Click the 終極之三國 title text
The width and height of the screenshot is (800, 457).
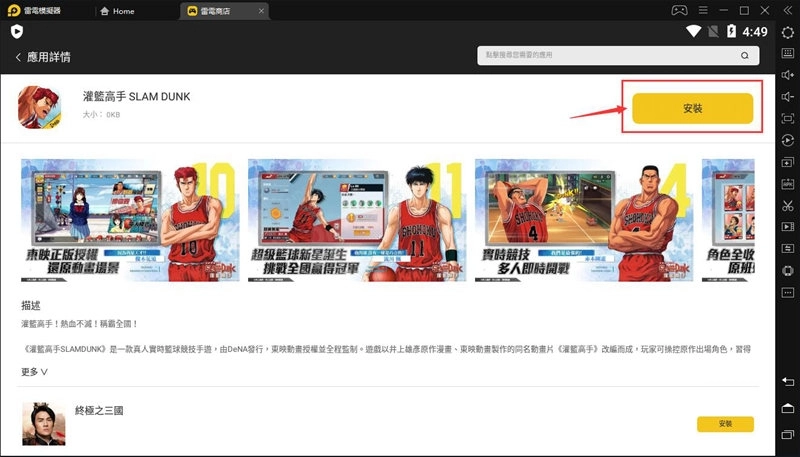99,411
